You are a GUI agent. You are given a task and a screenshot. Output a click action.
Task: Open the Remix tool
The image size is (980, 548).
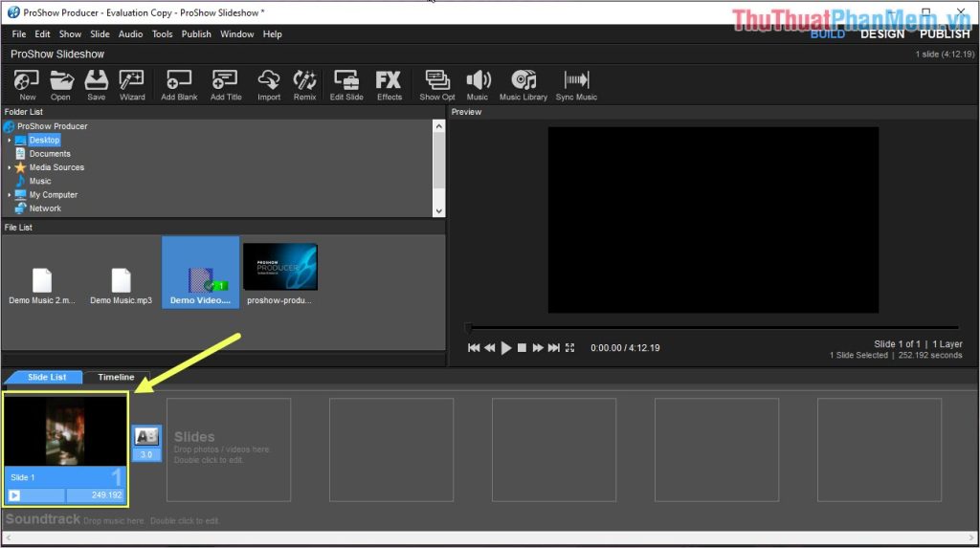tap(305, 84)
